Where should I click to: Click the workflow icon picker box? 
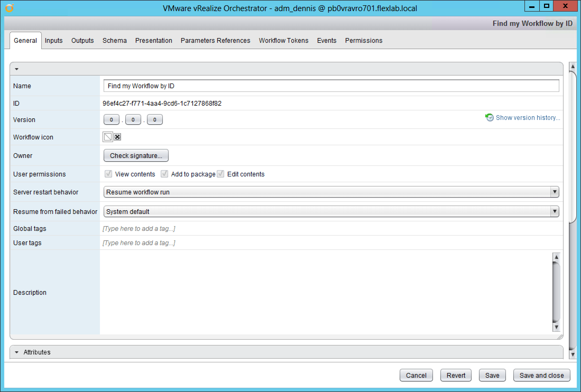pos(108,137)
